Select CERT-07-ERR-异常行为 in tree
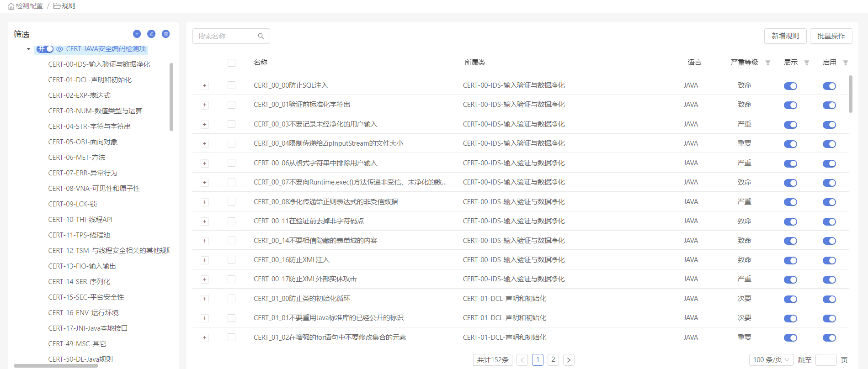 tap(83, 173)
